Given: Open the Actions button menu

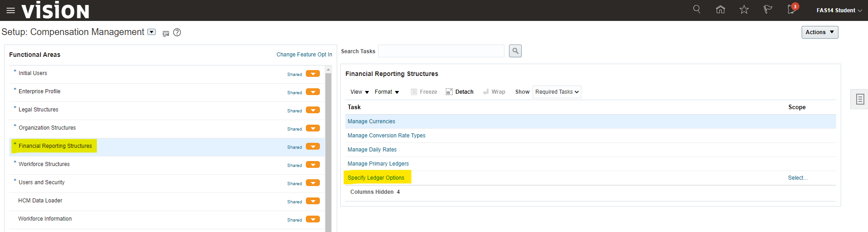Looking at the screenshot, I should tap(819, 32).
